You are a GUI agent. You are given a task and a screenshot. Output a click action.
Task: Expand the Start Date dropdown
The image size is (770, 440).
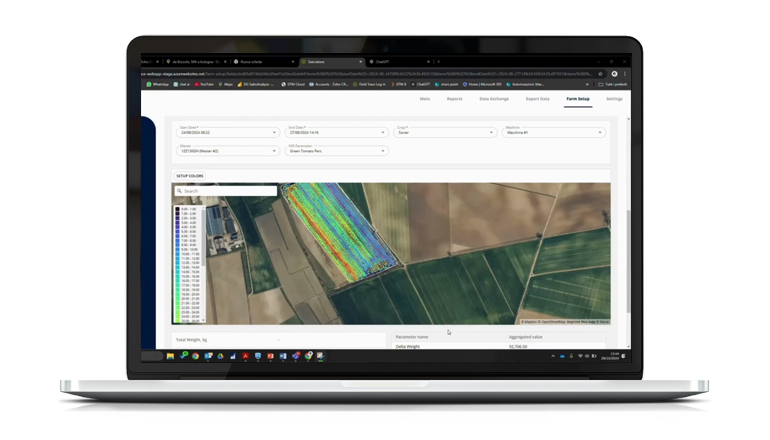click(x=227, y=132)
